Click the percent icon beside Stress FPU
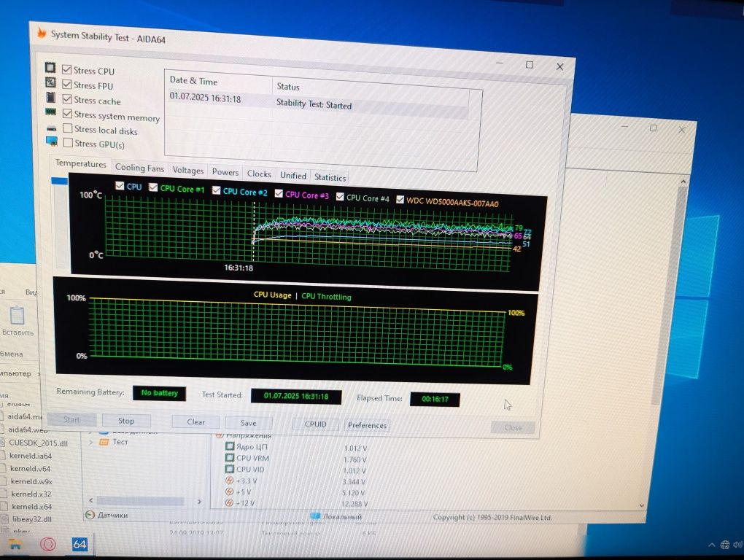Viewport: 744px width, 560px height. (x=50, y=82)
